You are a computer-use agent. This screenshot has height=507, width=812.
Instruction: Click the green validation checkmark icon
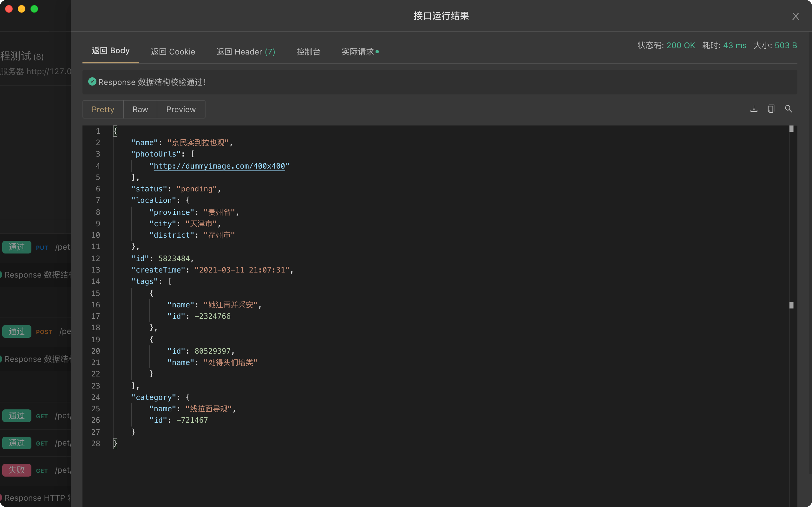pyautogui.click(x=92, y=82)
